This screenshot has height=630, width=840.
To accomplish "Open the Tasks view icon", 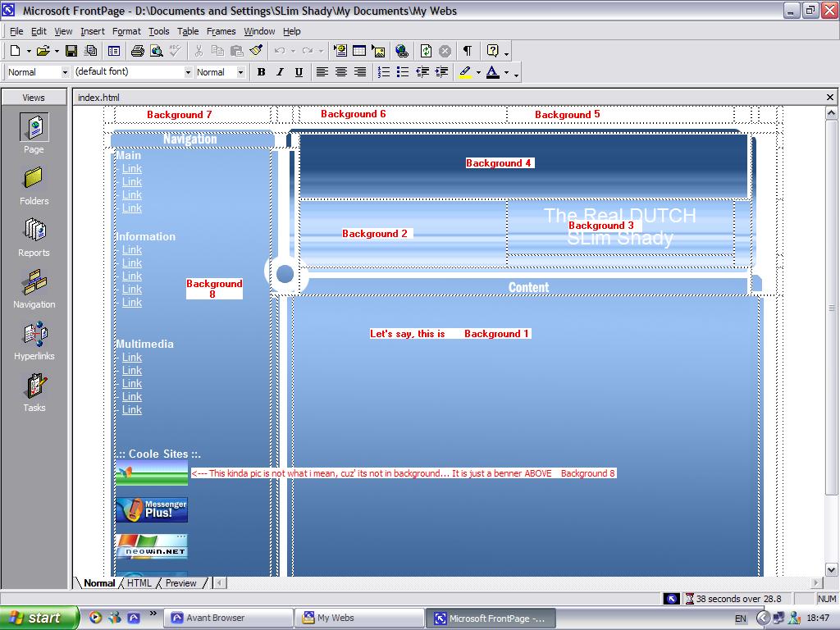I will click(x=34, y=392).
